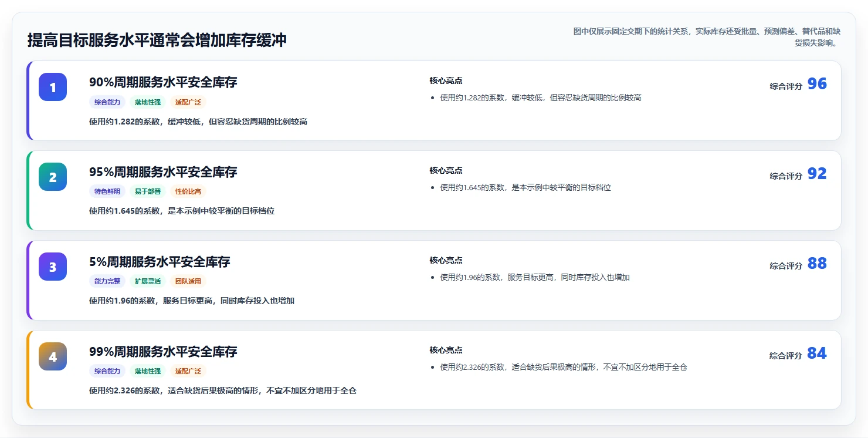Click 综合评分 label beside score 92
This screenshot has width=868, height=438.
point(786,176)
